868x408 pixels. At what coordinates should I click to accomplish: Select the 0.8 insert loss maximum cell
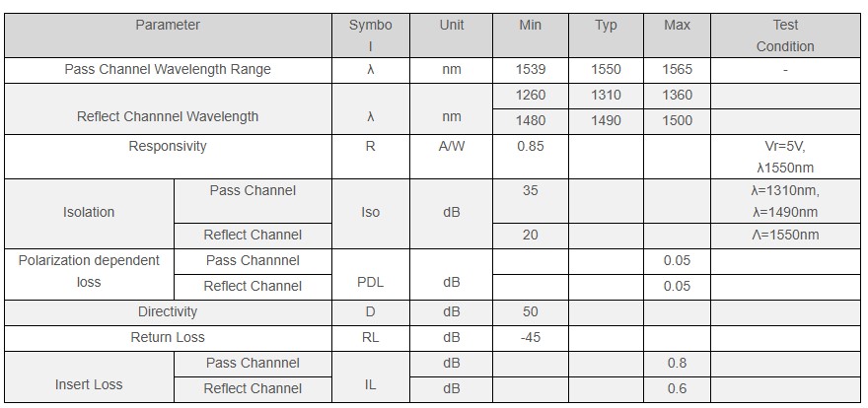pyautogui.click(x=677, y=364)
